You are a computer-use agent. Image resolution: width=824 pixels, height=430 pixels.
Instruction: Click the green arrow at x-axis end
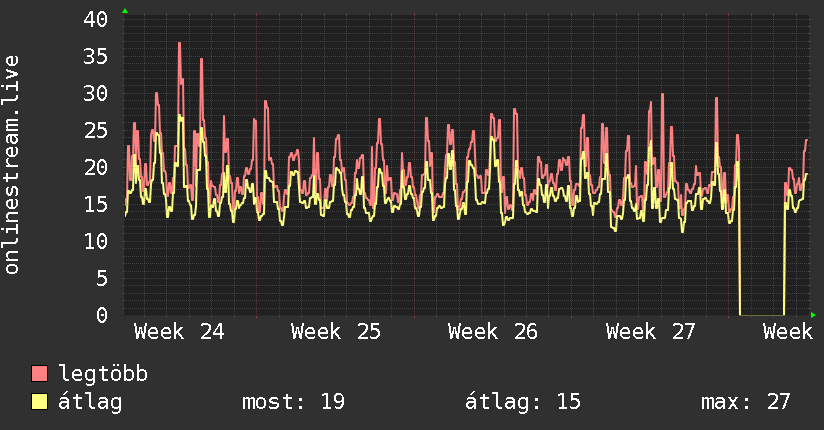pyautogui.click(x=813, y=315)
